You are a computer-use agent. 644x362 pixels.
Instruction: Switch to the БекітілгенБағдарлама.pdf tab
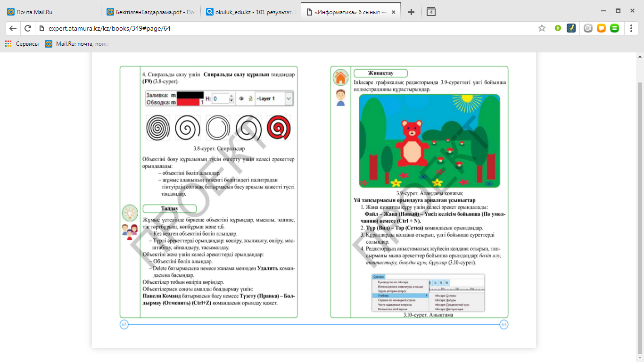151,12
